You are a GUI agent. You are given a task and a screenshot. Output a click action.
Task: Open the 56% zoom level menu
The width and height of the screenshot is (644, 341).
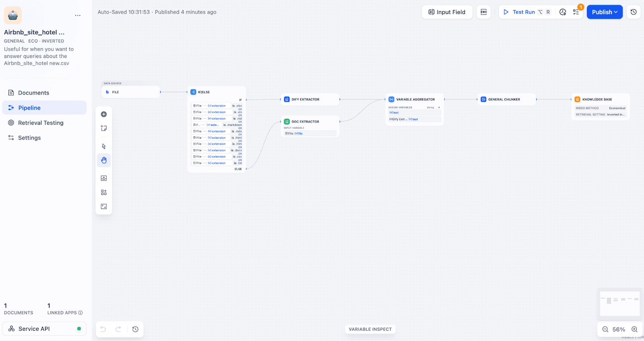click(619, 329)
